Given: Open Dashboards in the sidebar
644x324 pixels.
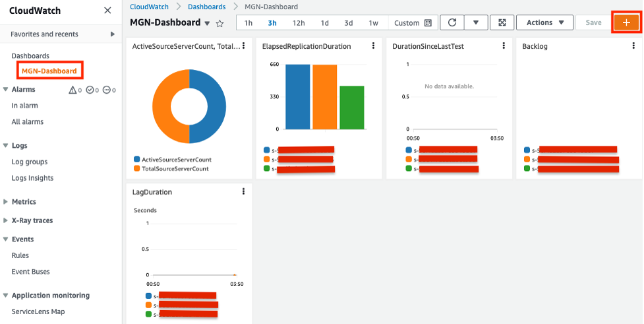Looking at the screenshot, I should tap(30, 55).
